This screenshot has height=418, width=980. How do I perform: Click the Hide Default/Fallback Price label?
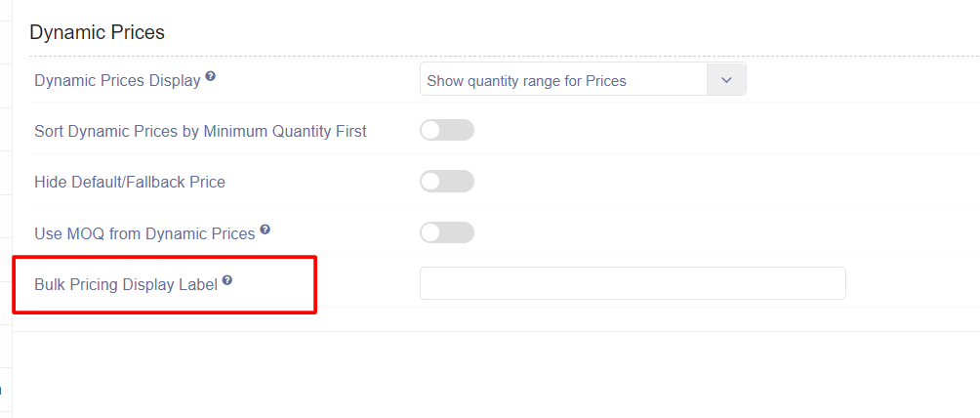click(130, 182)
